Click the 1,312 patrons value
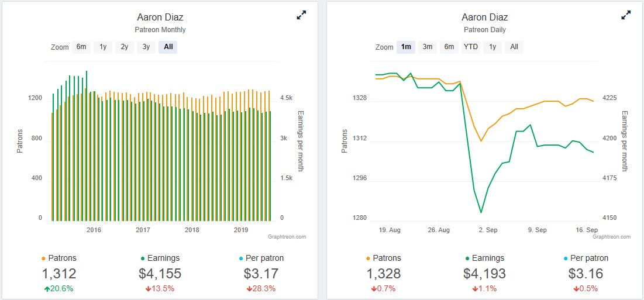This screenshot has width=644, height=300. [59, 274]
